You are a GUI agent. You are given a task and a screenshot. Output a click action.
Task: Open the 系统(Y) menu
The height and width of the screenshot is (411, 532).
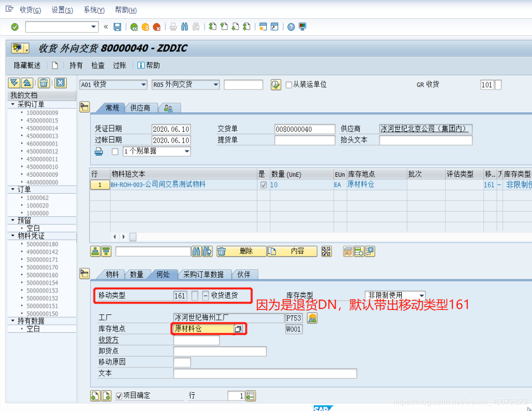point(94,10)
